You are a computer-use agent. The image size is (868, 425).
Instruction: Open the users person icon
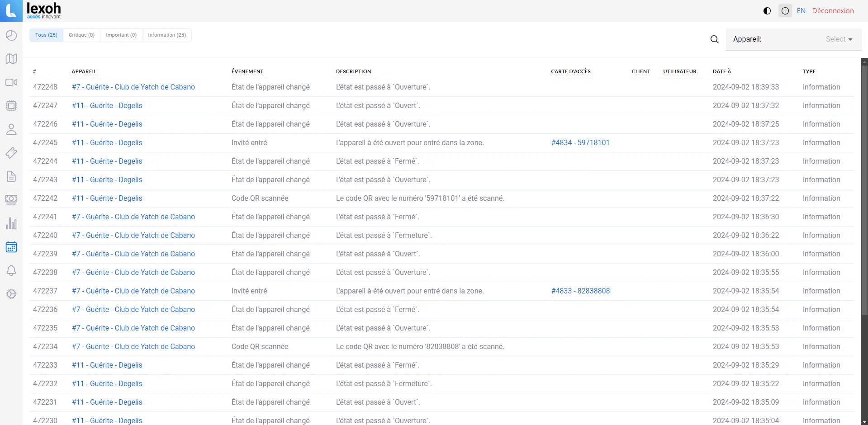click(x=11, y=129)
